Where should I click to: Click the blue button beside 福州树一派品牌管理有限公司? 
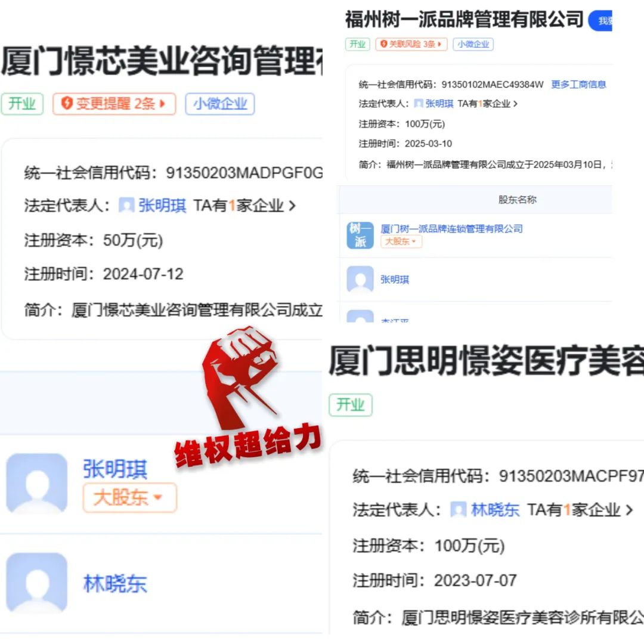click(x=600, y=20)
